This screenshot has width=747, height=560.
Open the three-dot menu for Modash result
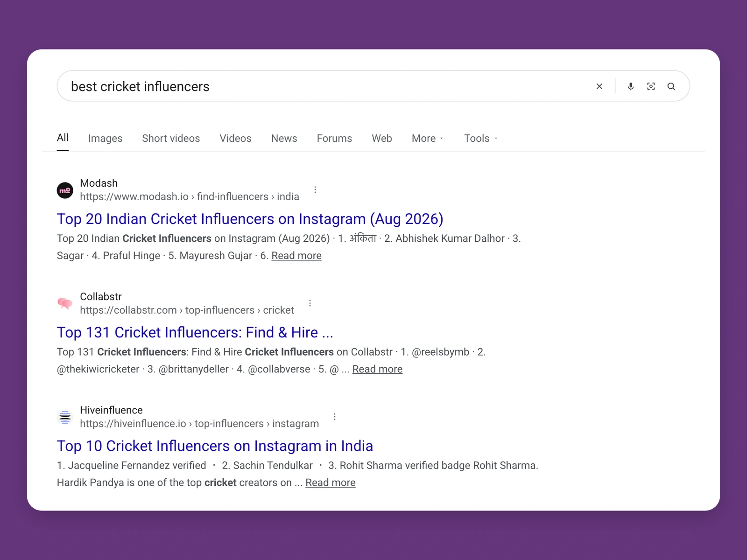tap(315, 189)
